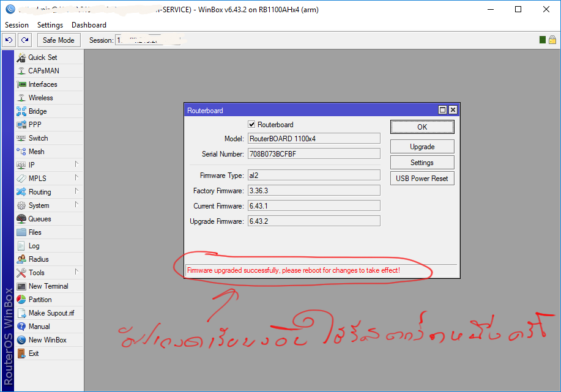Expand the IP submenu arrow
Screen dimensions: 561x392
click(x=76, y=164)
